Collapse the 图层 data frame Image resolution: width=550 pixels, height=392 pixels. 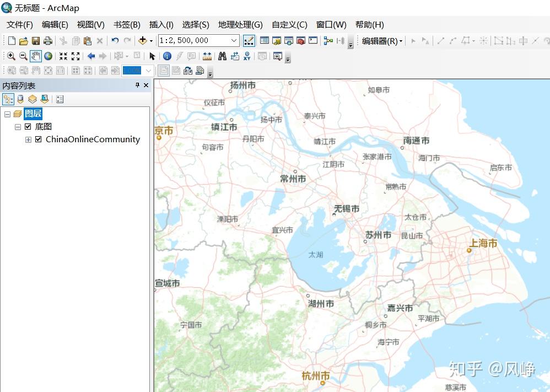(7, 114)
